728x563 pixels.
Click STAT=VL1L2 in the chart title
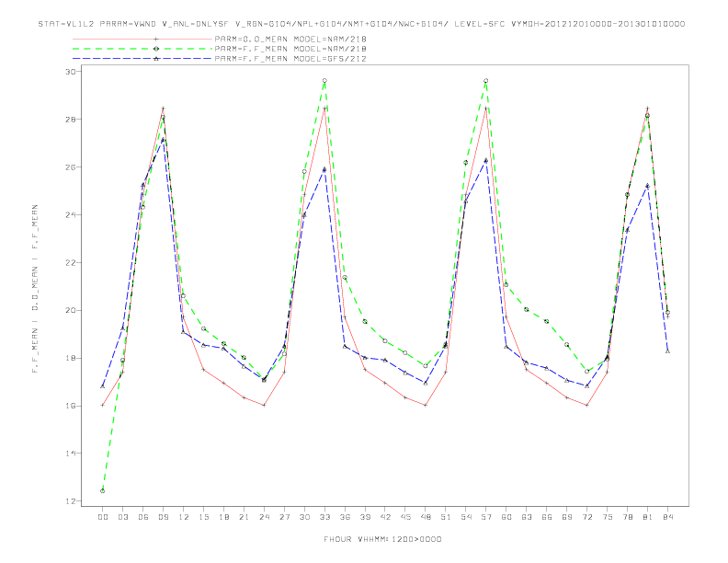(x=66, y=24)
